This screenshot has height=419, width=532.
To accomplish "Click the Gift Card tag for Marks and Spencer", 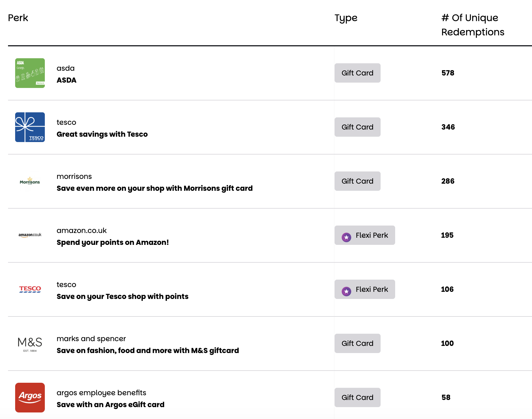I will tap(357, 344).
